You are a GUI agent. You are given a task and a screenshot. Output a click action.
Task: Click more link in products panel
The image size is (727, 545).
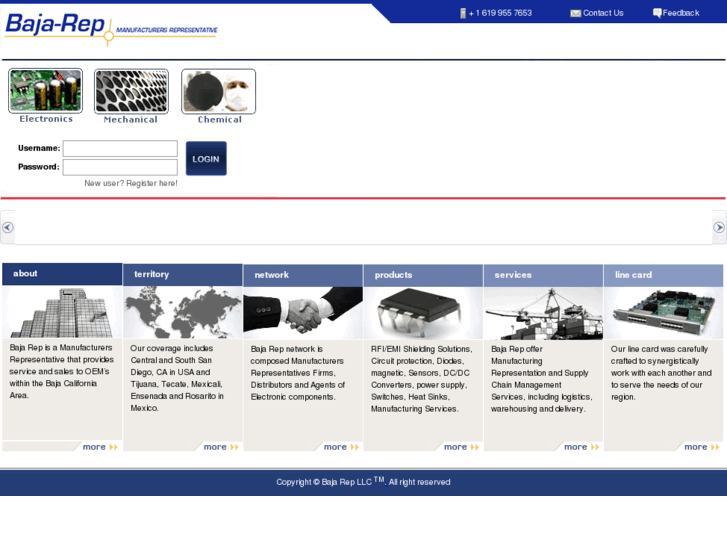[x=461, y=447]
